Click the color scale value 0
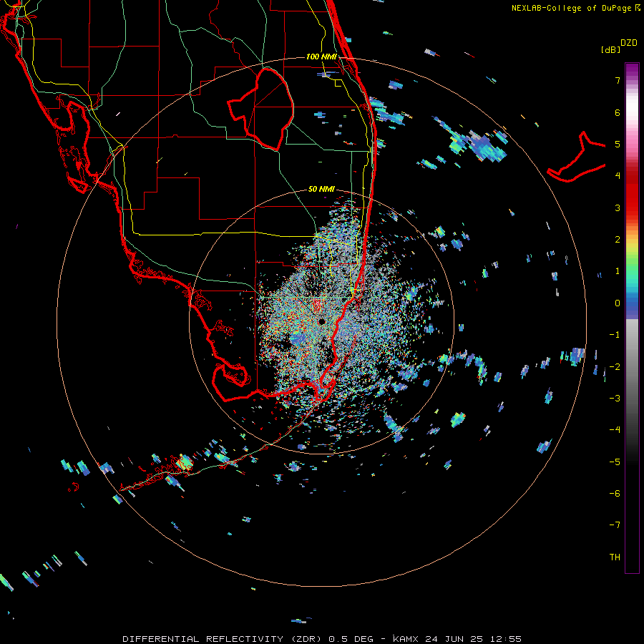Image resolution: width=644 pixels, height=644 pixels. 618,303
